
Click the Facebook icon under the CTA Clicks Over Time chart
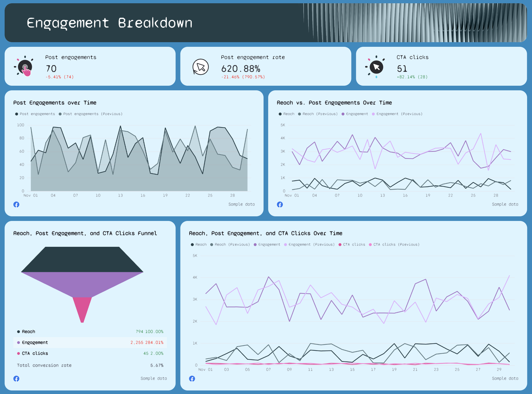click(192, 378)
